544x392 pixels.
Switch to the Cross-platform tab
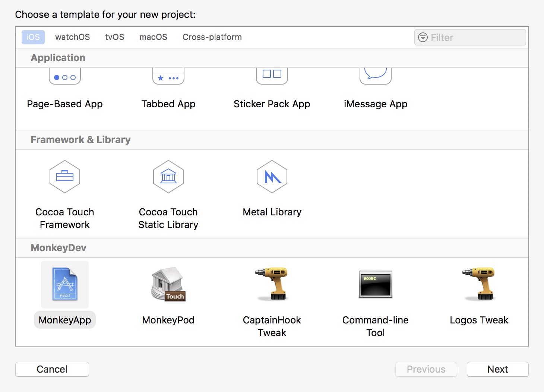212,37
